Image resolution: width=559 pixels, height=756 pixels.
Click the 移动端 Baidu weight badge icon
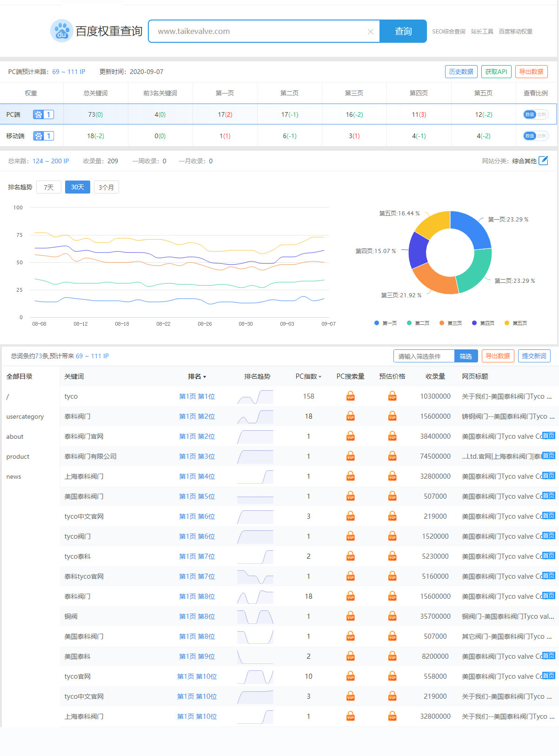click(43, 136)
